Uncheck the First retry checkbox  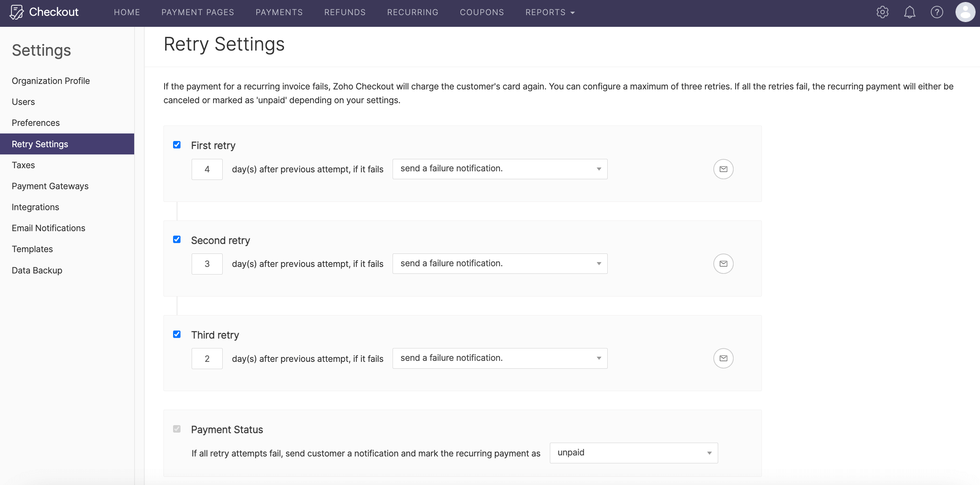177,145
